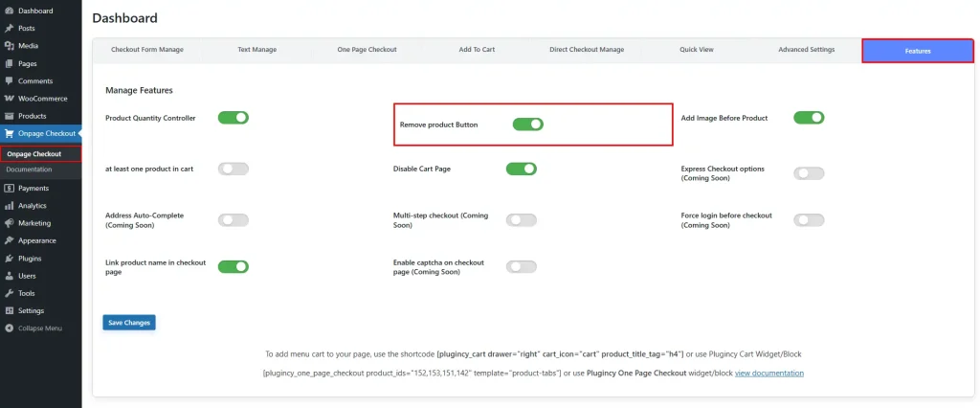
Task: Toggle Address Auto-Complete switch
Action: [x=234, y=220]
